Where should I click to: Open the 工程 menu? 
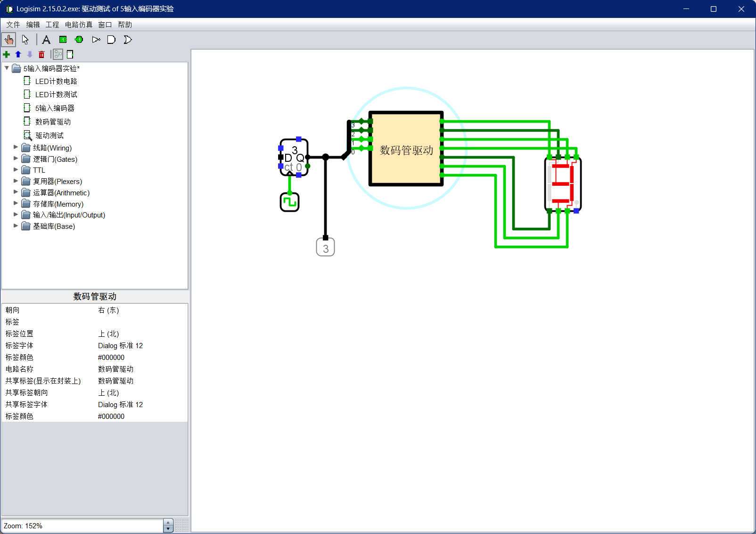pos(52,25)
